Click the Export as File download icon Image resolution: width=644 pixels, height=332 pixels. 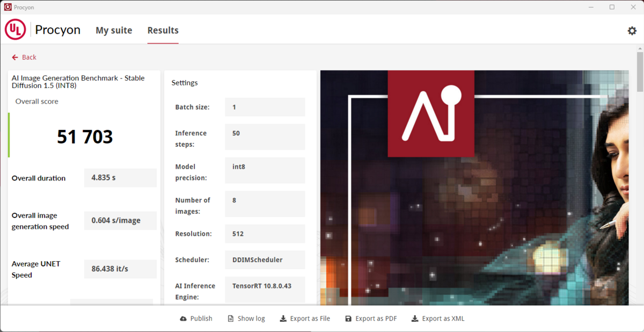(x=283, y=319)
